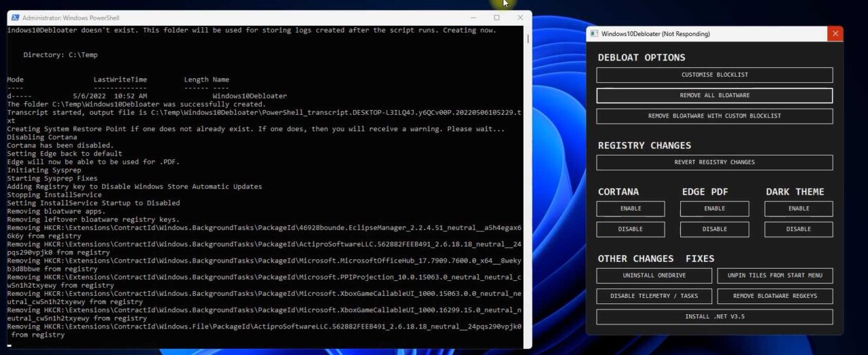This screenshot has height=355, width=868.
Task: Close the Windows10Debloater window
Action: 835,33
